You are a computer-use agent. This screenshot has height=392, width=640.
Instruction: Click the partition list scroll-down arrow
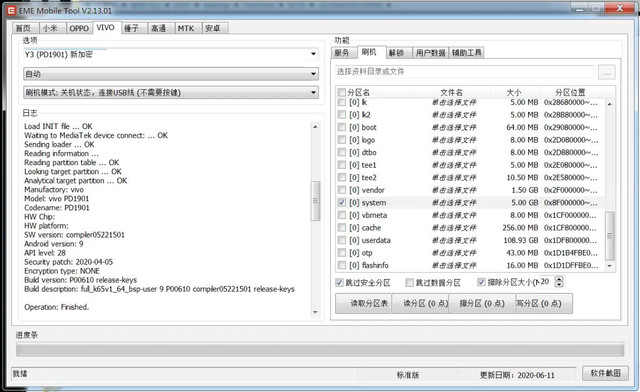[609, 266]
